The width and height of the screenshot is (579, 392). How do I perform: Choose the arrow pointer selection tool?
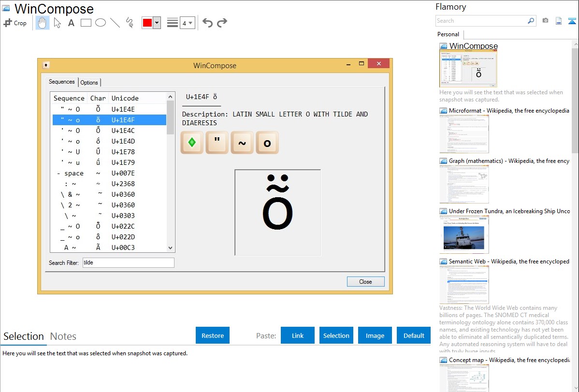pyautogui.click(x=57, y=23)
